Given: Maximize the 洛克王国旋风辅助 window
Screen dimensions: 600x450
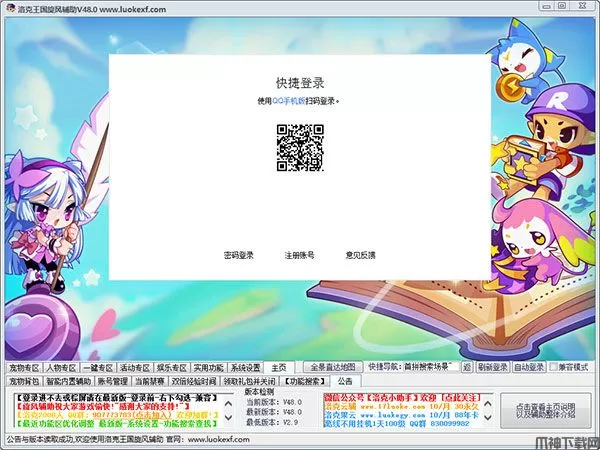Looking at the screenshot, I should [562, 6].
